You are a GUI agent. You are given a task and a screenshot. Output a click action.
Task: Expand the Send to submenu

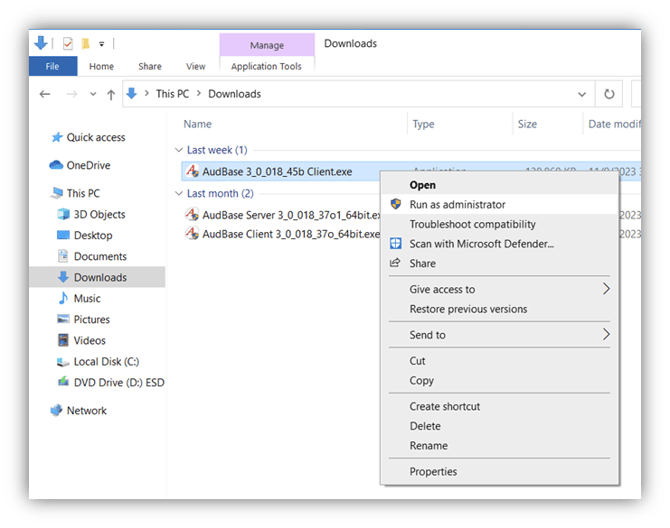click(x=606, y=335)
